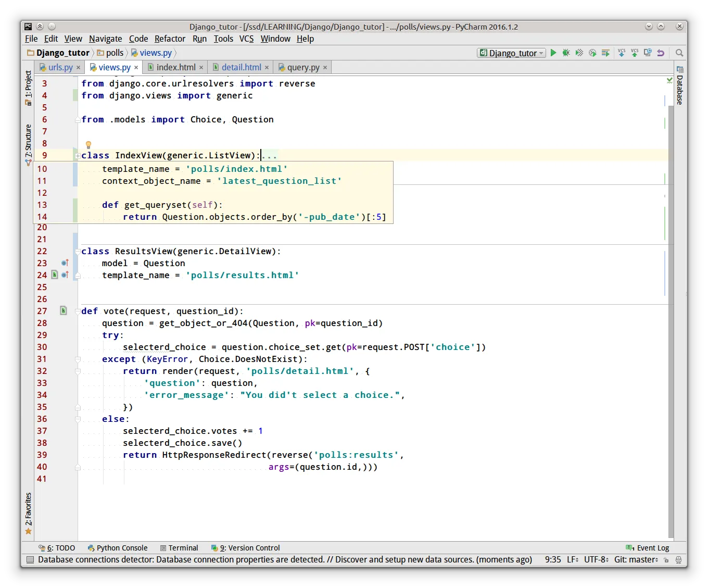Click override marker on line 24

click(x=65, y=275)
